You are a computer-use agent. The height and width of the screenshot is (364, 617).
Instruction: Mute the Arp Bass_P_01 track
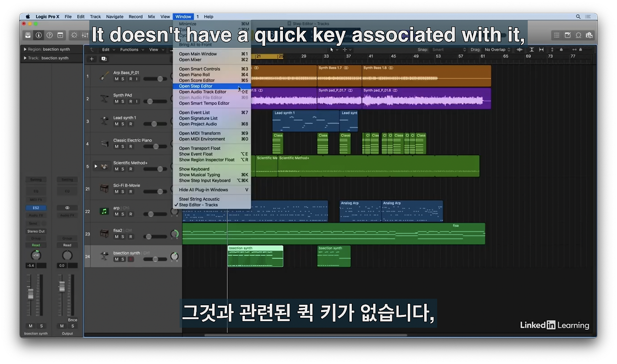click(116, 79)
